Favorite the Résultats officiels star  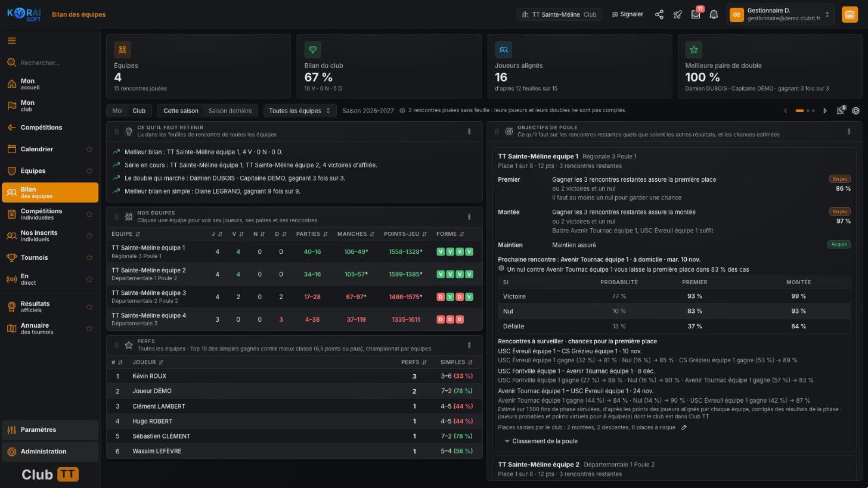89,307
